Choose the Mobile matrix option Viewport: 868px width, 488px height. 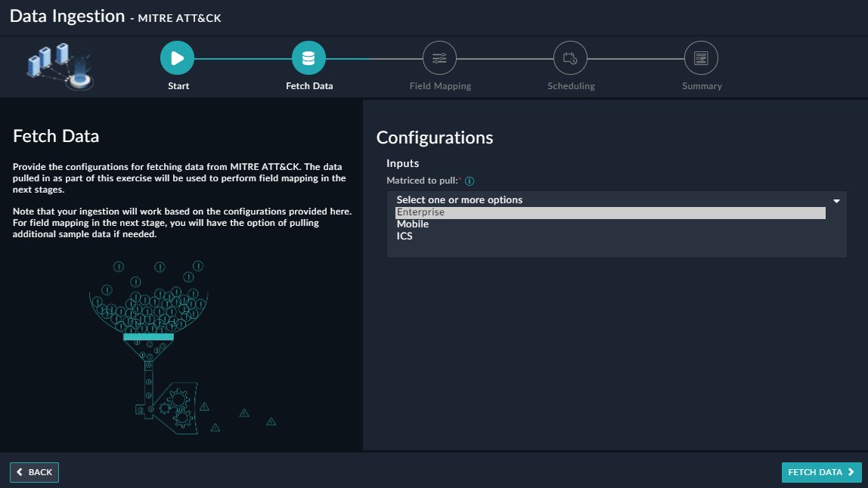pos(413,224)
